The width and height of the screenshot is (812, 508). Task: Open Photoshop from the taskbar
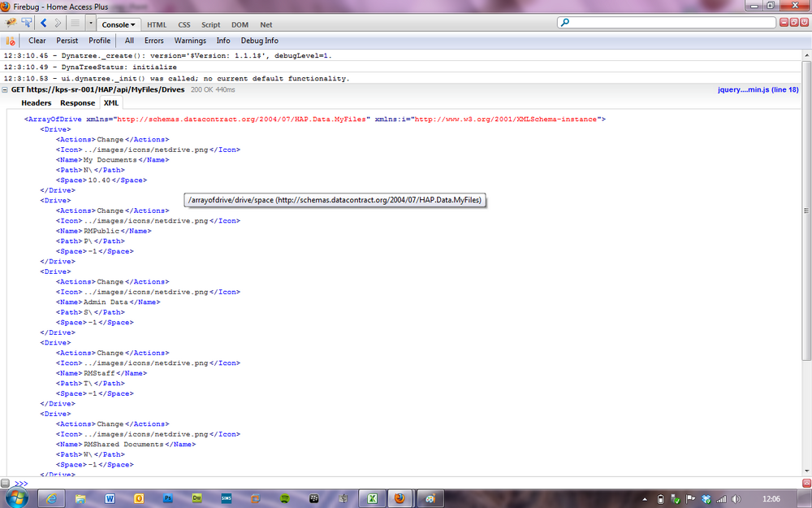(x=168, y=498)
